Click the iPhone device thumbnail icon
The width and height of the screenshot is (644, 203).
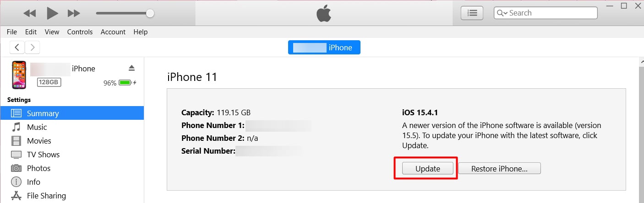tap(19, 75)
